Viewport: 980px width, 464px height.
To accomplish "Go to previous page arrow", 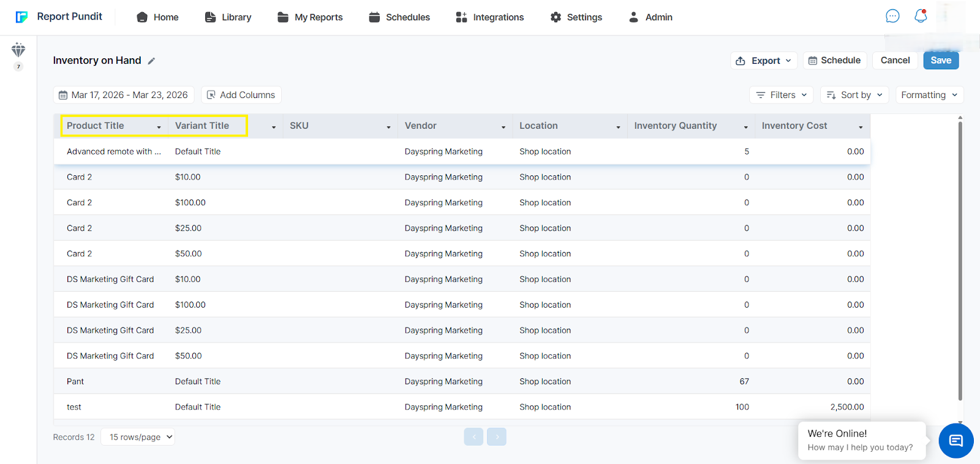I will [473, 436].
